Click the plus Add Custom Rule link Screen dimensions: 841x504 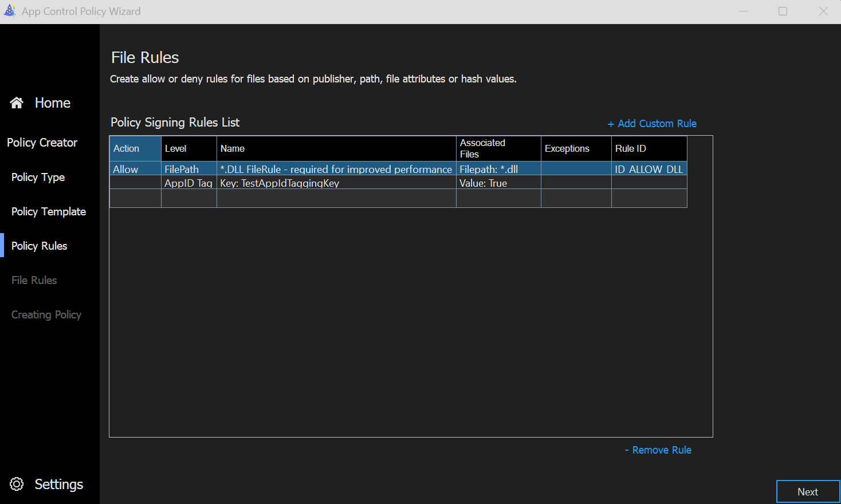(x=652, y=124)
